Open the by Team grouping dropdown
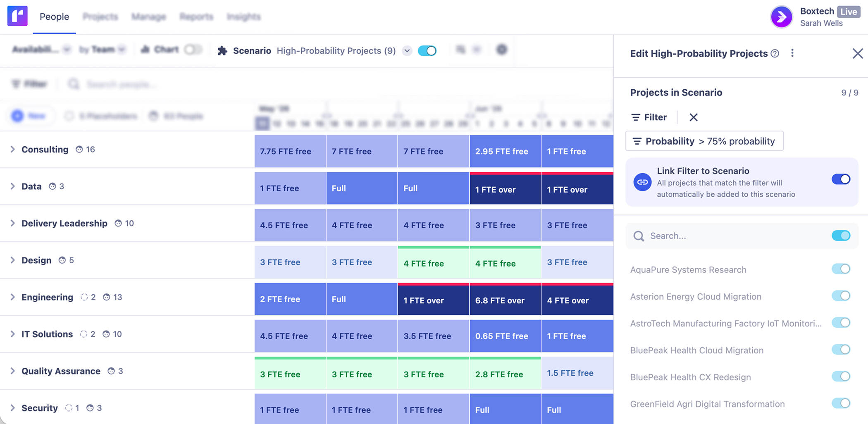Screen dimensions: 868x424 [102, 50]
